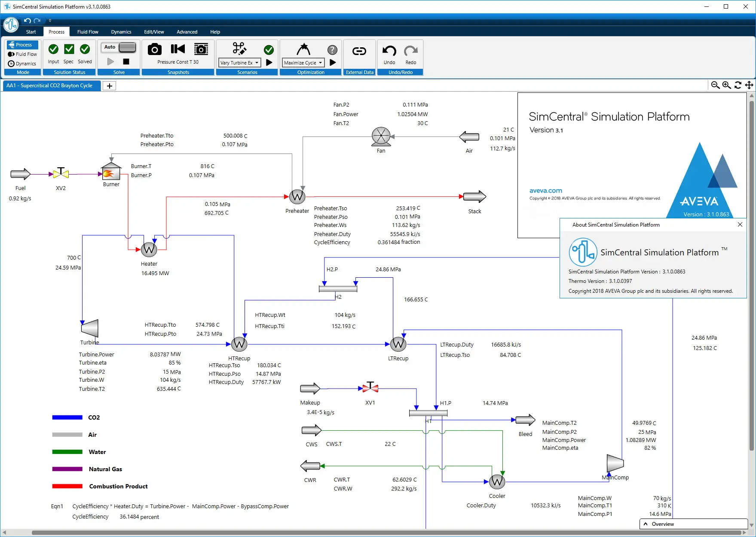Screen dimensions: 756x537
Task: Open the snapshot manager icon
Action: [201, 49]
